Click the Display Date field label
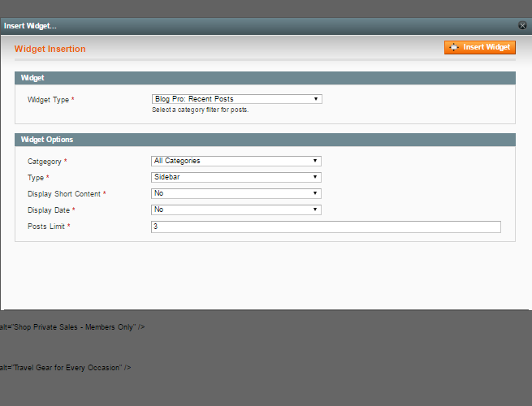Screen dimensions: 532x406 point(52,210)
